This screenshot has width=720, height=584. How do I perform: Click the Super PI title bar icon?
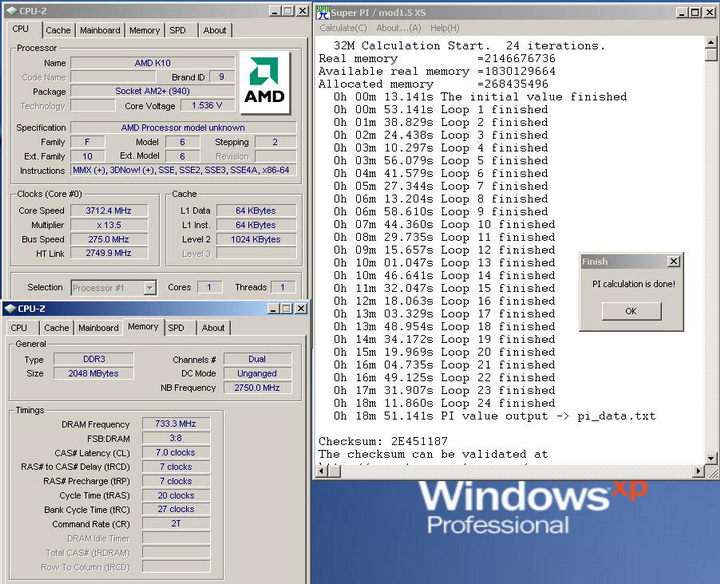(323, 12)
